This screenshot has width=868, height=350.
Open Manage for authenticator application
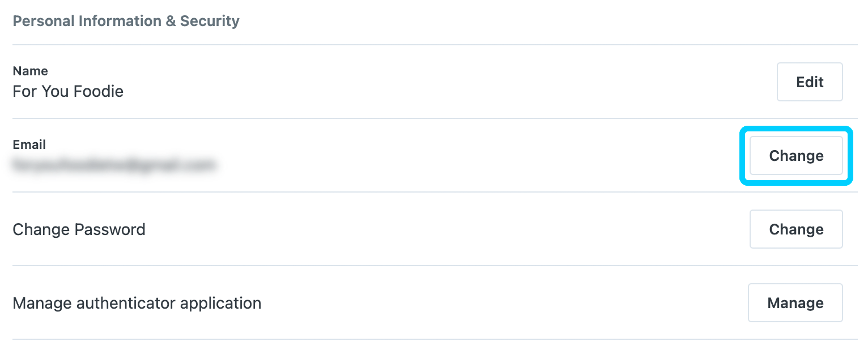click(x=795, y=303)
